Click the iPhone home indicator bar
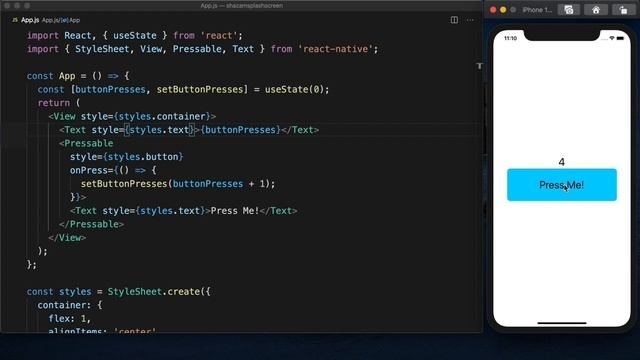 click(562, 323)
